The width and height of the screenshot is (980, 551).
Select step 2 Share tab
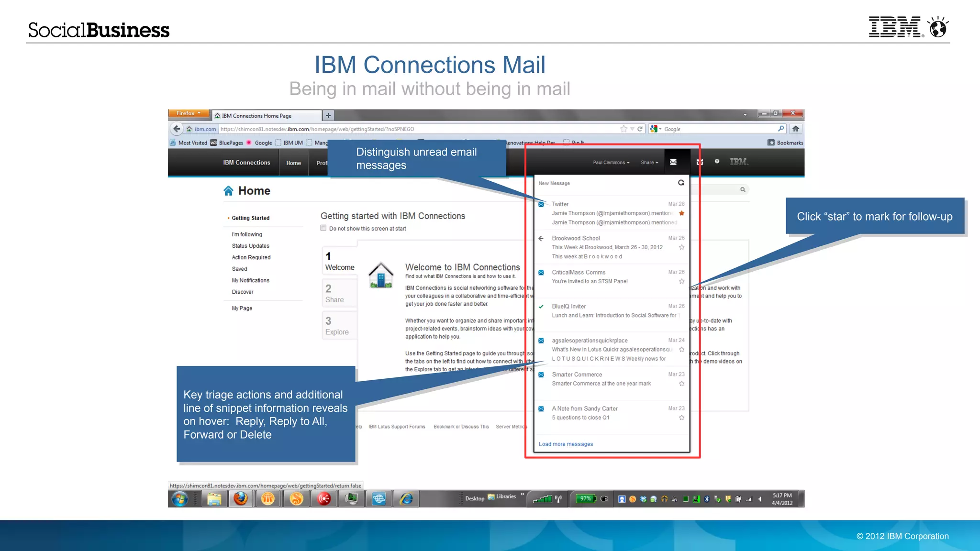pos(340,293)
